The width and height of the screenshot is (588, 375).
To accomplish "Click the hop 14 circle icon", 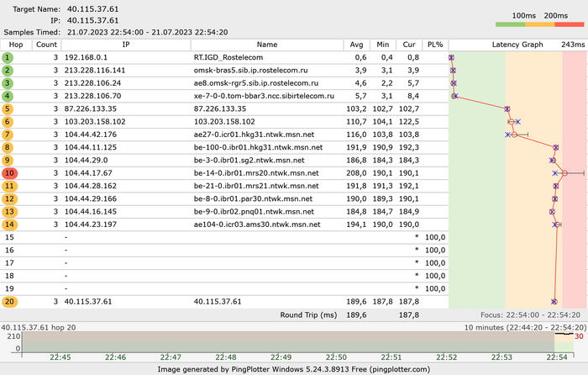I will pos(8,224).
